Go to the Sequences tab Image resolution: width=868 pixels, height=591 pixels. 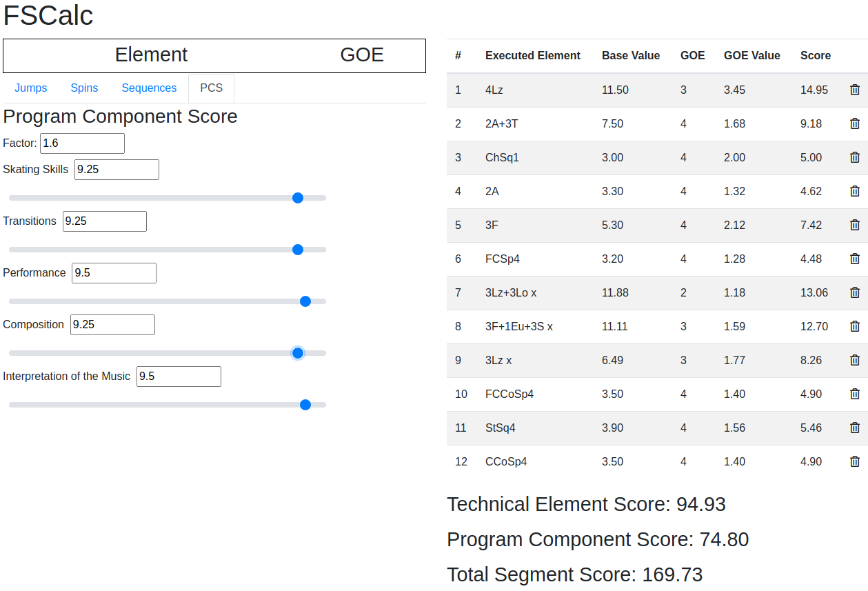(149, 88)
